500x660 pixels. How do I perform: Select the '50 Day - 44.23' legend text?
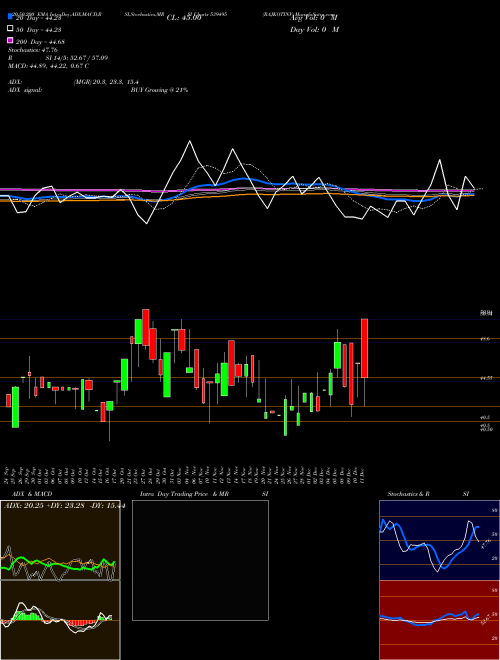39,29
